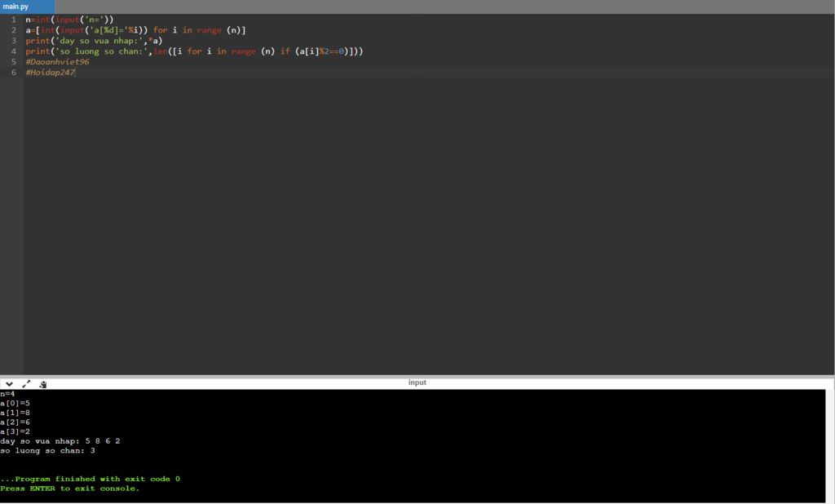The height and width of the screenshot is (504, 835).
Task: Switch to the main.py tab
Action: pos(27,7)
